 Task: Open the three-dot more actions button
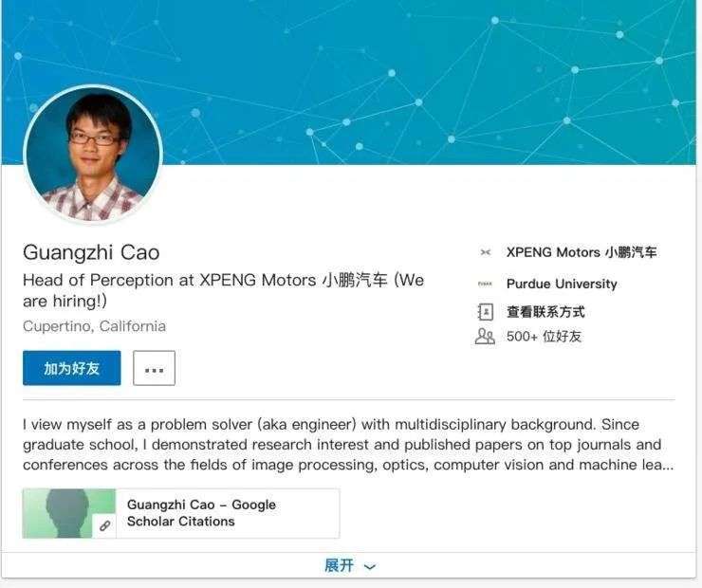coord(154,368)
